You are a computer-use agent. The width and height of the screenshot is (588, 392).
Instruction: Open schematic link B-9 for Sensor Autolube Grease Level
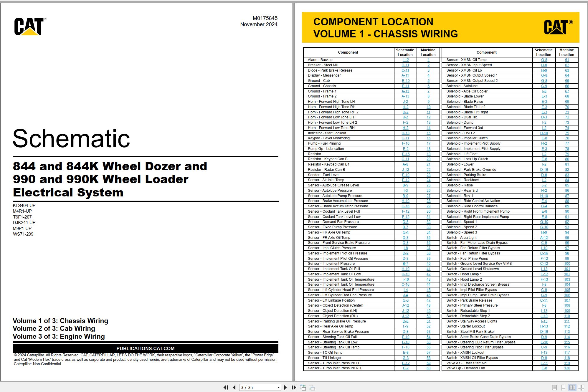(406, 185)
